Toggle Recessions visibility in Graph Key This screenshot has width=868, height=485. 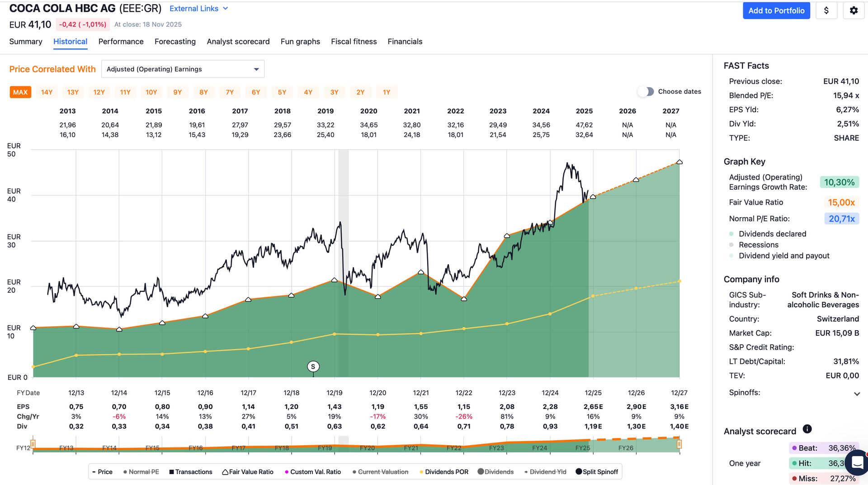click(731, 245)
